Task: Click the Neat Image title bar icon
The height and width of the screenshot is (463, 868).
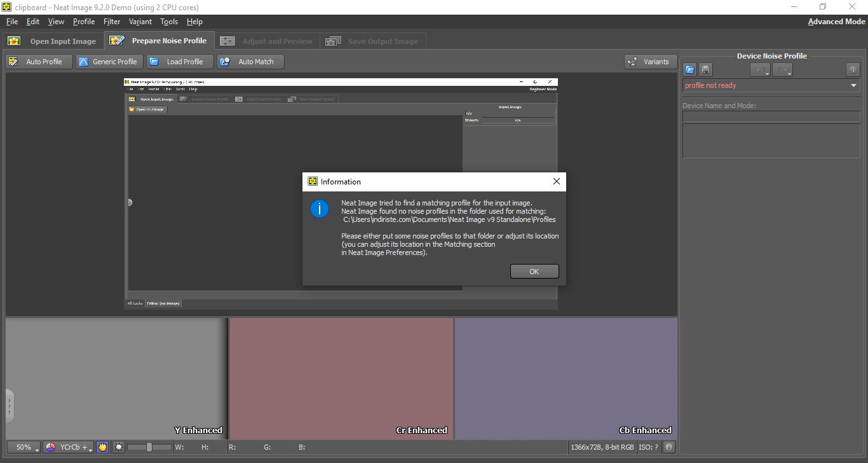Action: [x=6, y=7]
